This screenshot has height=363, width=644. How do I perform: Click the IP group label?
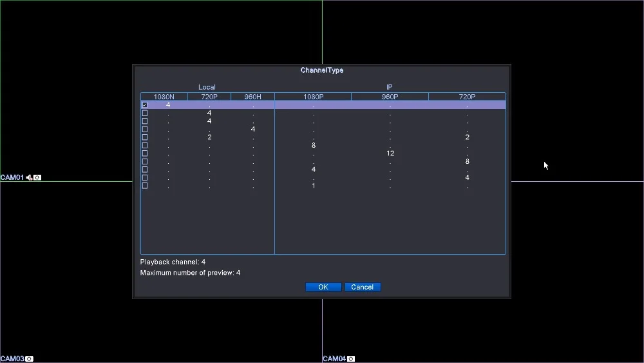click(390, 87)
